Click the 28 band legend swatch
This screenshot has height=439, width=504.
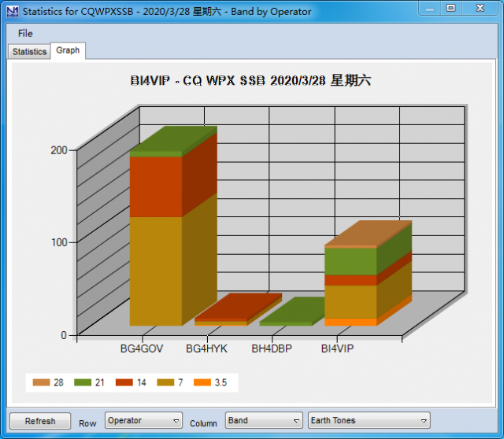pyautogui.click(x=42, y=382)
